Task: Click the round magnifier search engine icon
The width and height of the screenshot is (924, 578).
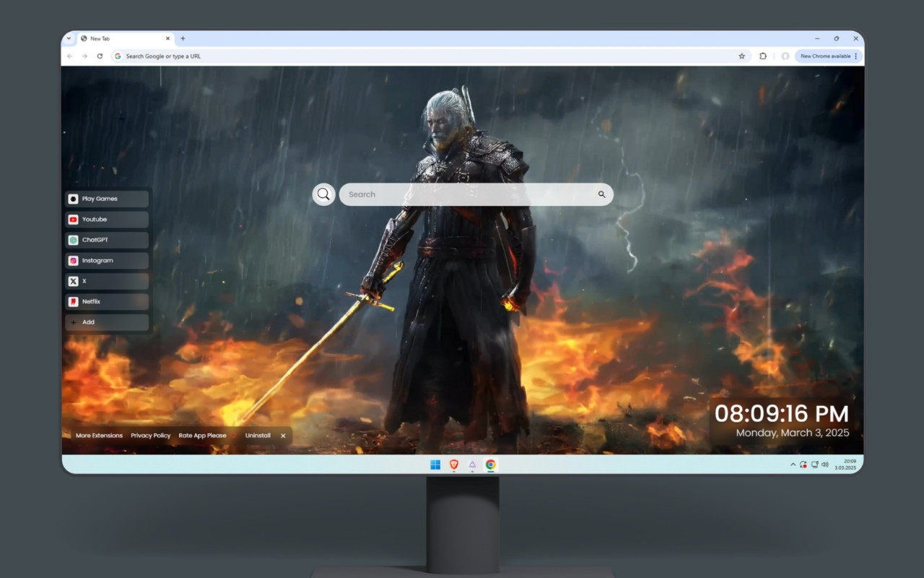Action: [x=323, y=194]
